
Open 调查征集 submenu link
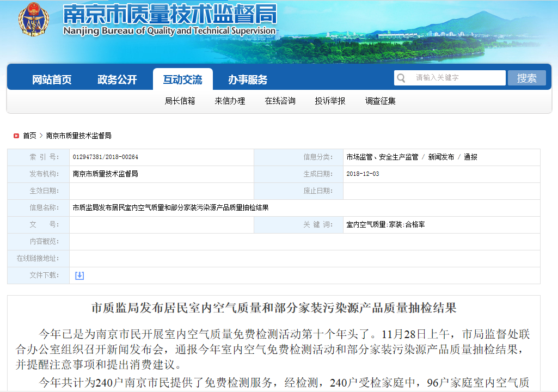click(380, 101)
